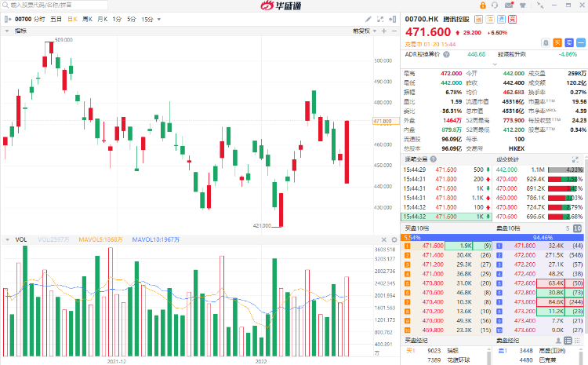Viewport: 588px width, 365px height.
Task: Click the buy broker list scrollbar
Action: point(488,356)
